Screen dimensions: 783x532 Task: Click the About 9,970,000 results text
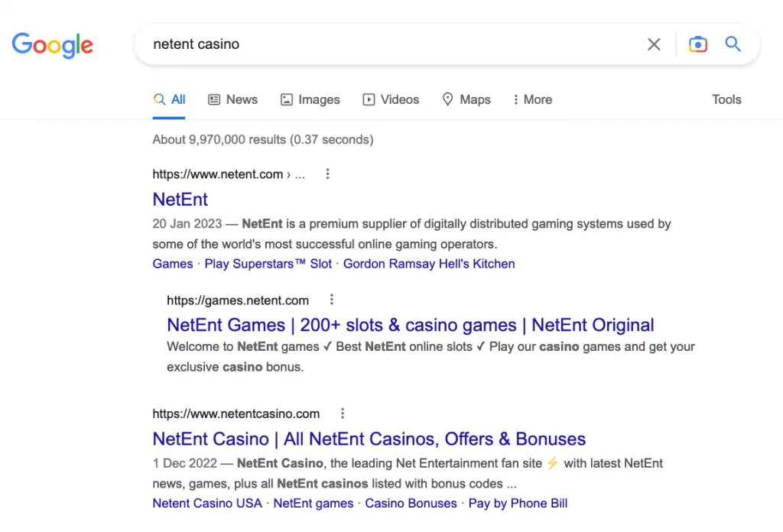(263, 140)
